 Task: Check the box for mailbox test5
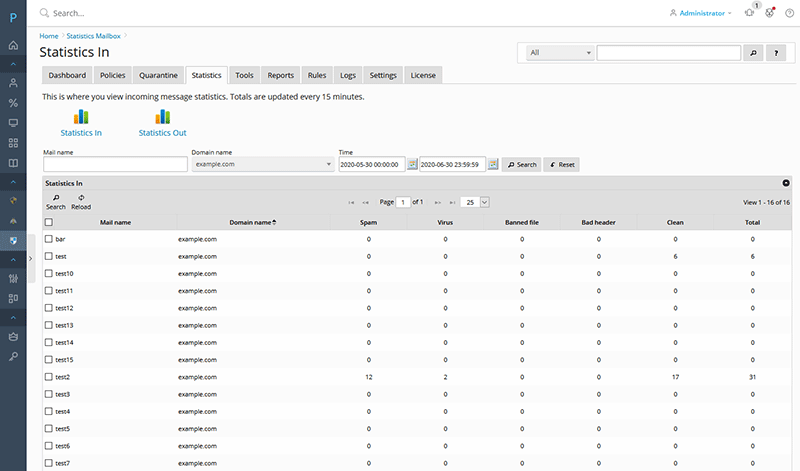48,429
